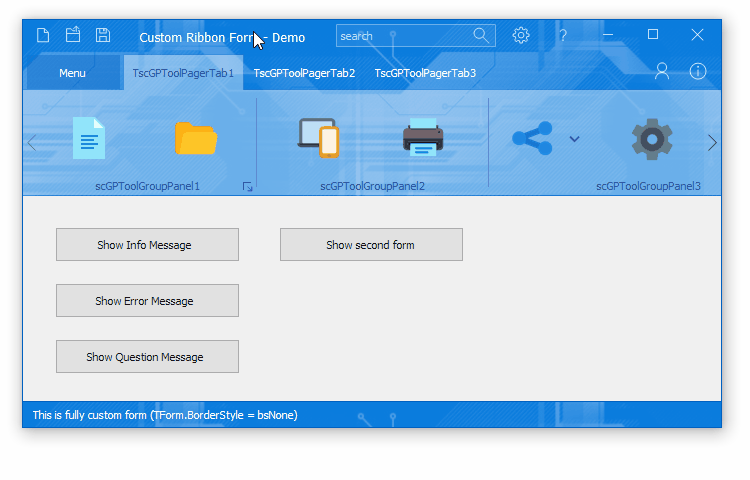This screenshot has height=480, width=750.
Task: Open scGPToolGroupPanel1 dialog launcher
Action: (x=247, y=186)
